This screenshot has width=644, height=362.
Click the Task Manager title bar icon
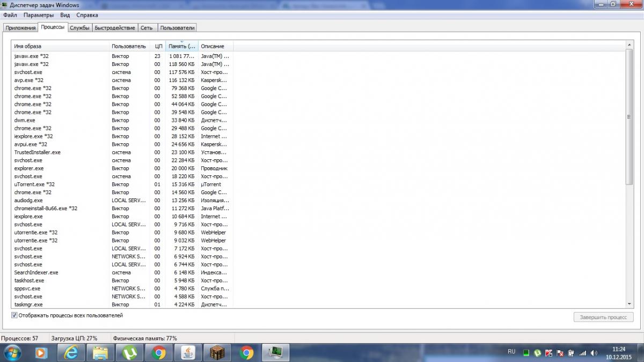click(5, 5)
